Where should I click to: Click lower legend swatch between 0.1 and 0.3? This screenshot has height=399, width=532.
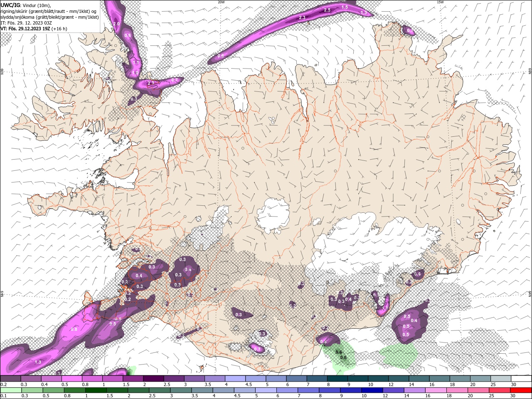[x=10, y=390]
